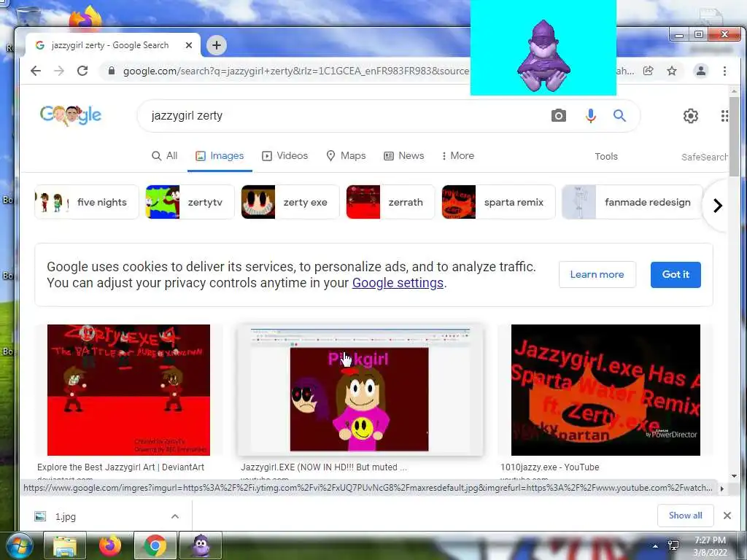
Task: Open the SafeSearch setting
Action: tap(704, 157)
